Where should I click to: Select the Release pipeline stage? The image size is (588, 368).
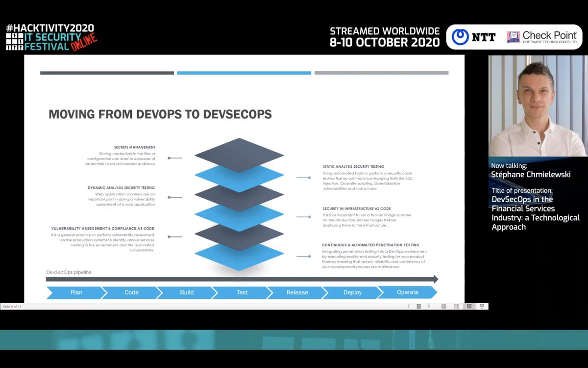(297, 292)
